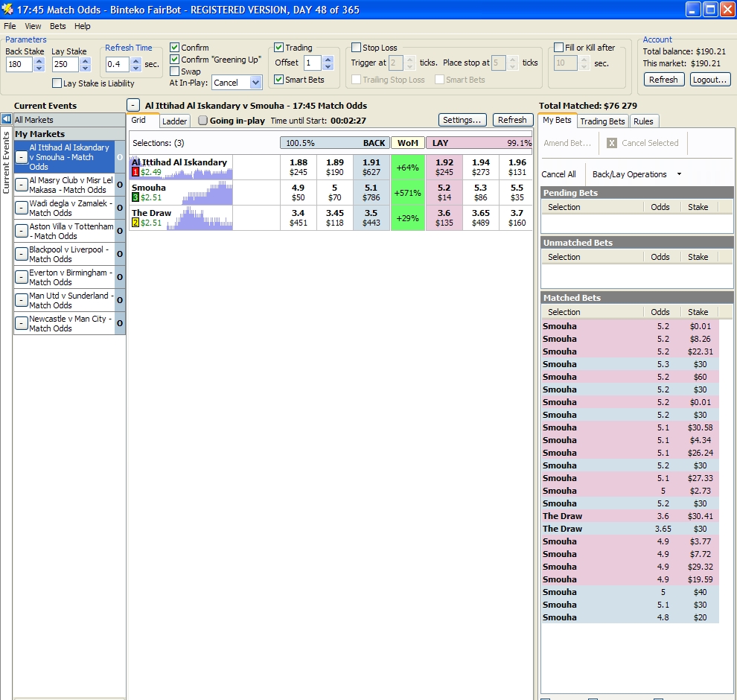Image resolution: width=737 pixels, height=700 pixels.
Task: Enable the Stop Loss checkbox
Action: pyautogui.click(x=357, y=47)
